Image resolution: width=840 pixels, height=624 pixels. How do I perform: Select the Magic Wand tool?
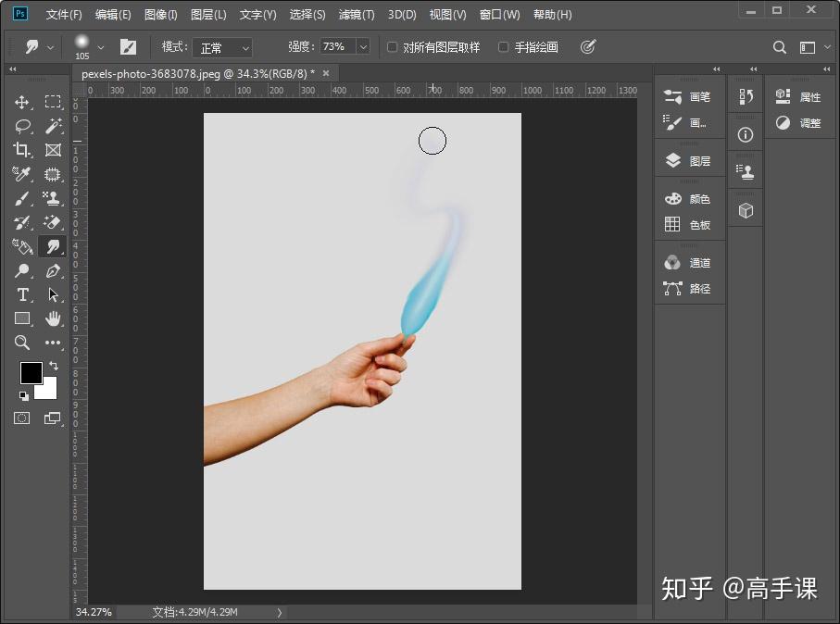click(x=53, y=126)
